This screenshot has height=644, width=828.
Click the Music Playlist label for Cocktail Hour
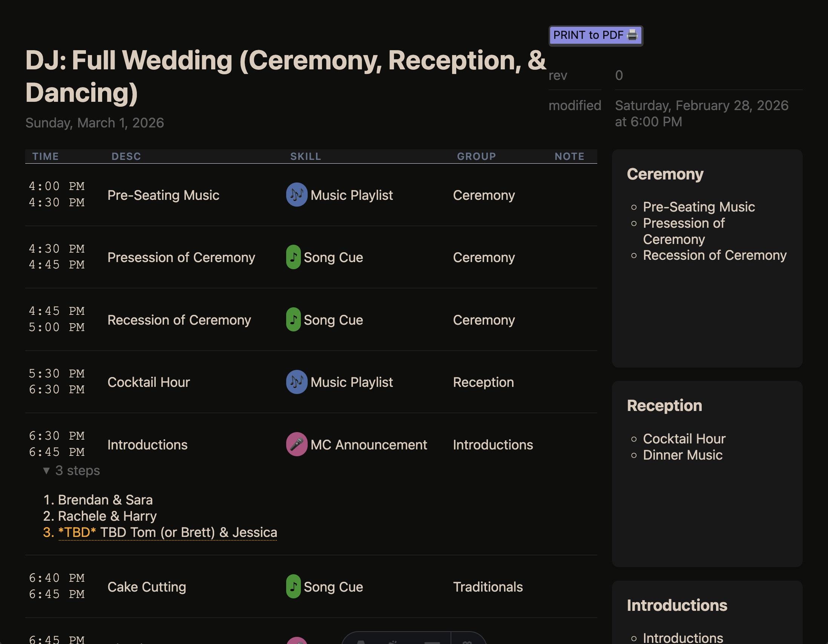pyautogui.click(x=352, y=382)
